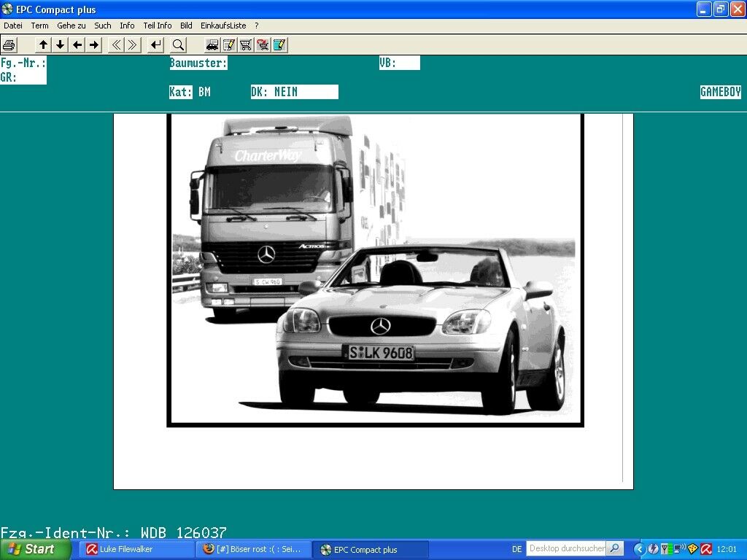Open the Bild menu
The image size is (747, 560).
186,26
